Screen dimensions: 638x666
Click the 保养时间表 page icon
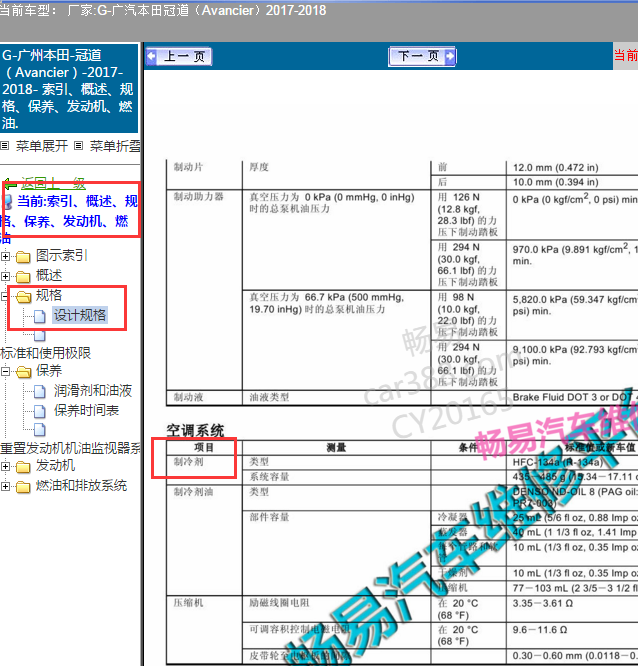pyautogui.click(x=40, y=411)
